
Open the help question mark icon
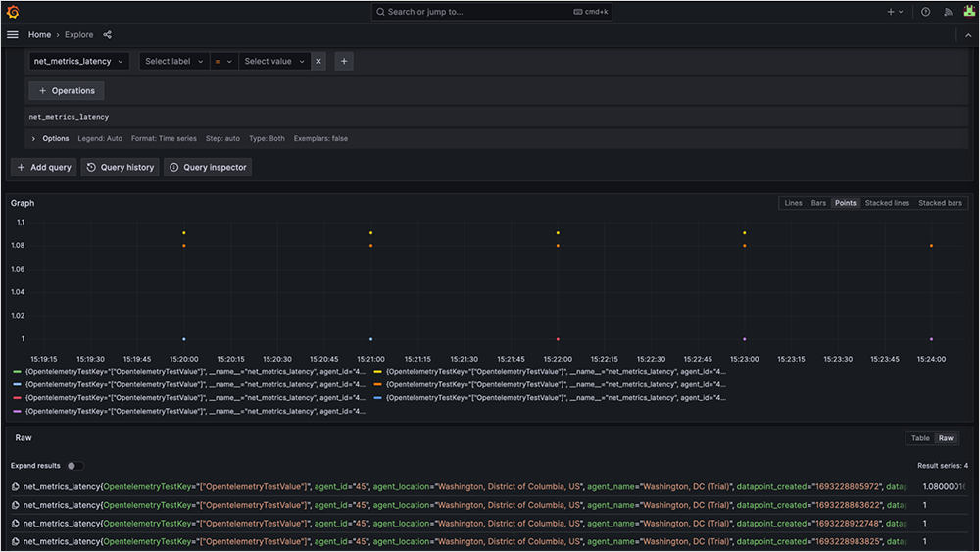pyautogui.click(x=926, y=12)
